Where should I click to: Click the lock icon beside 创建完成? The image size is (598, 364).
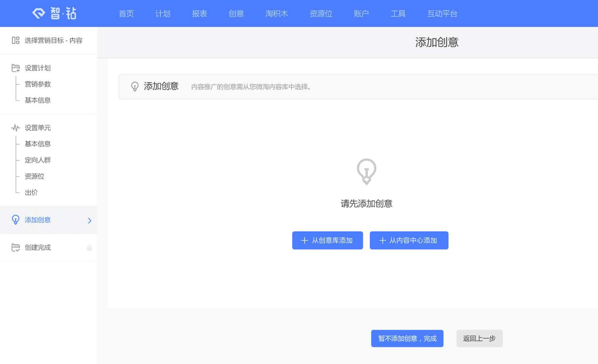(x=89, y=247)
